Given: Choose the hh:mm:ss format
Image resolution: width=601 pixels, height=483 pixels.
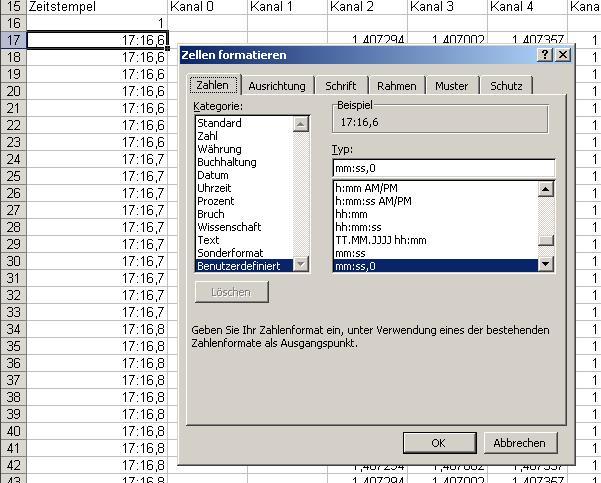Looking at the screenshot, I should [x=436, y=227].
